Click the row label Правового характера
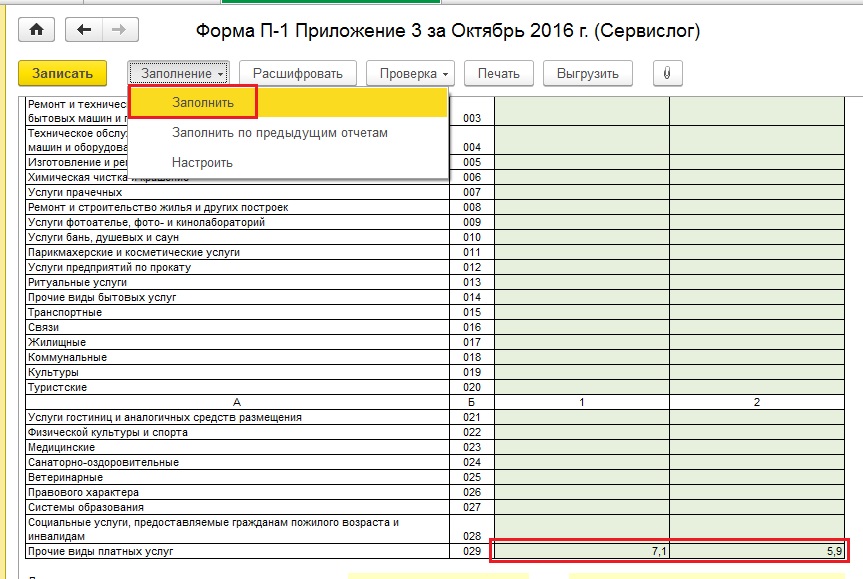 83,492
